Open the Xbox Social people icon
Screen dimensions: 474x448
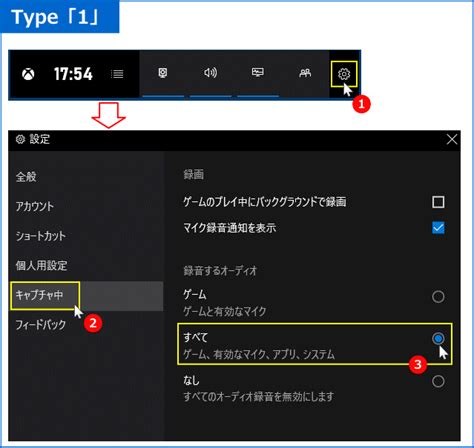[x=305, y=73]
